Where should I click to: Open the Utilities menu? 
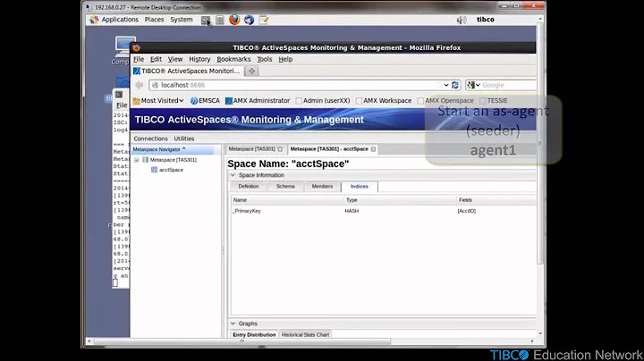(184, 139)
